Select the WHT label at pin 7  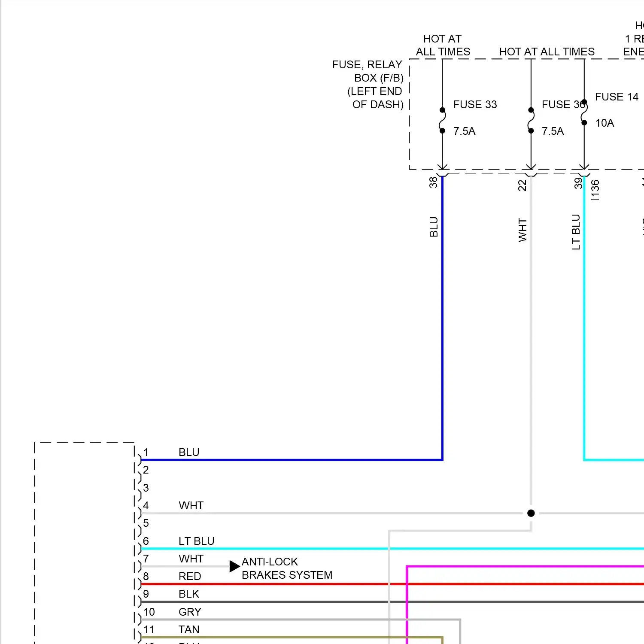[x=191, y=559]
